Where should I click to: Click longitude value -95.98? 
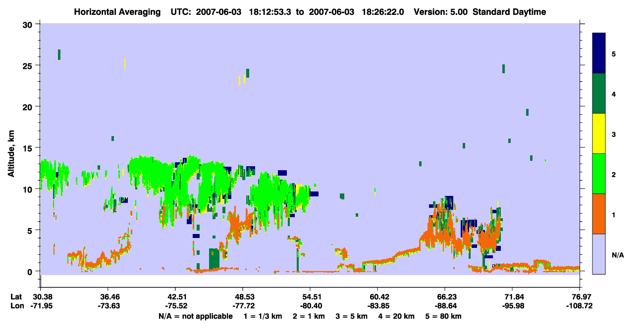pyautogui.click(x=512, y=306)
